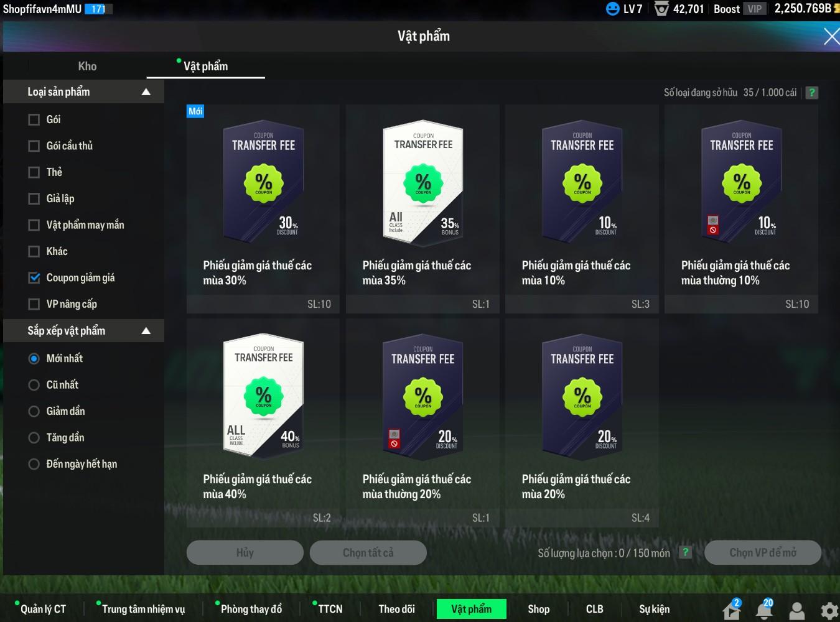Image resolution: width=840 pixels, height=622 pixels.
Task: Enable the Gói cầu thủ checkbox
Action: tap(34, 146)
